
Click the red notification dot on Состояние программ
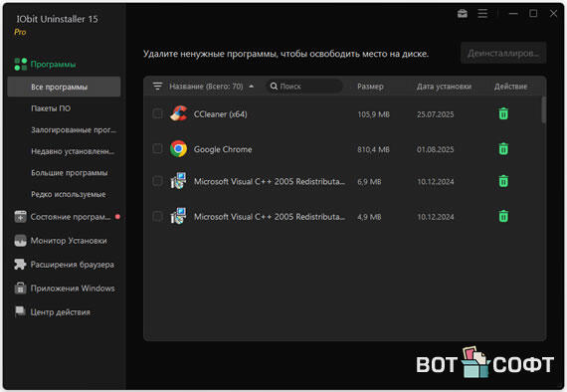coord(117,217)
